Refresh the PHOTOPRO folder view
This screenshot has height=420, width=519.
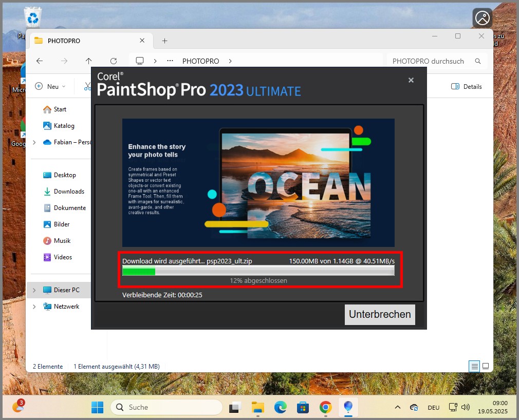pos(114,61)
